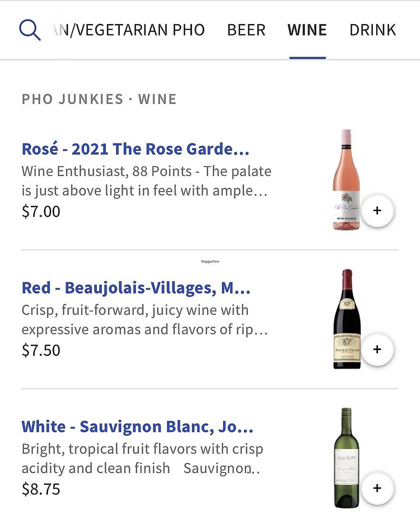Screen dimensions: 420x523
Task: Click the green Sauvignon Blanc bottle image
Action: tap(347, 458)
